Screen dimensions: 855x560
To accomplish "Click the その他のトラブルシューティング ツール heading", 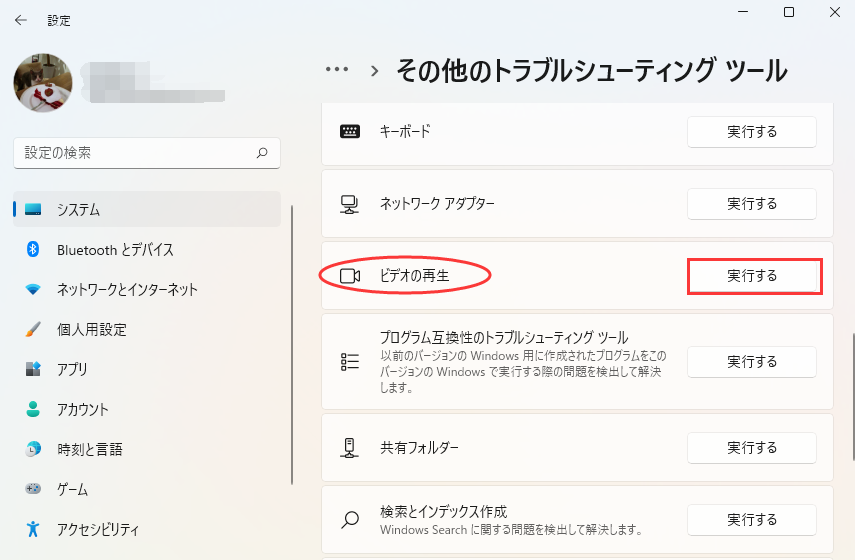I will point(592,71).
